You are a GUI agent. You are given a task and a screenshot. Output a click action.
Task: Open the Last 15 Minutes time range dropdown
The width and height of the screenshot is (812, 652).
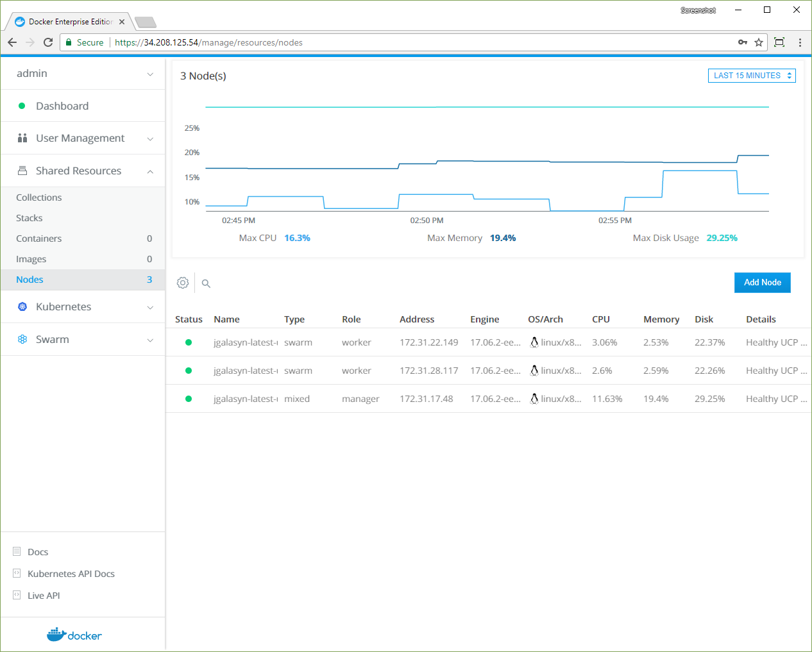point(751,76)
